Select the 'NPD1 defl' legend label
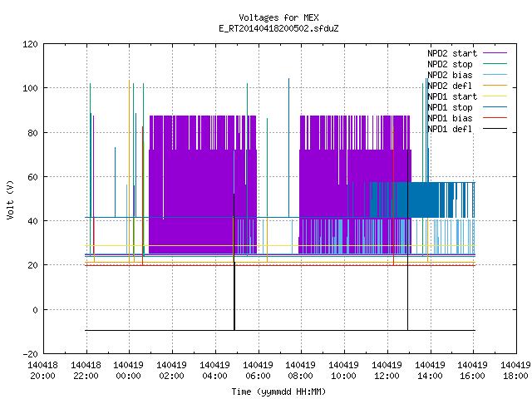532x399 pixels. click(x=450, y=130)
